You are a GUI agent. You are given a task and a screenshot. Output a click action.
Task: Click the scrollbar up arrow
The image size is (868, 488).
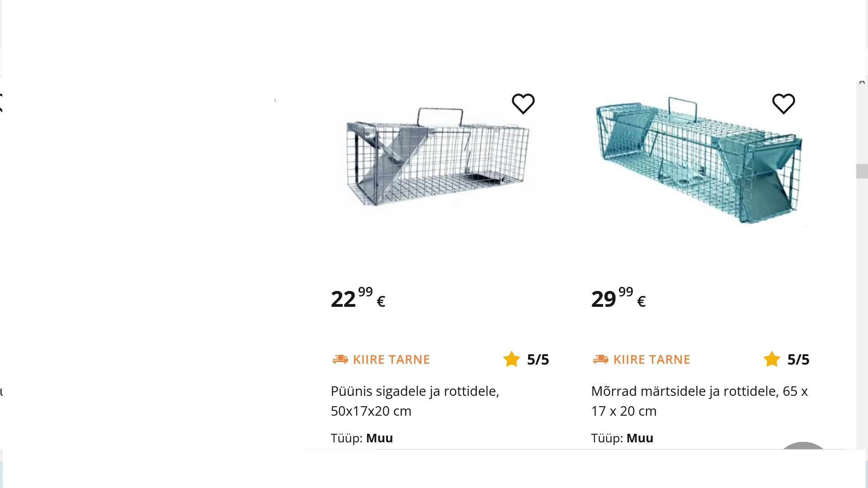click(862, 83)
